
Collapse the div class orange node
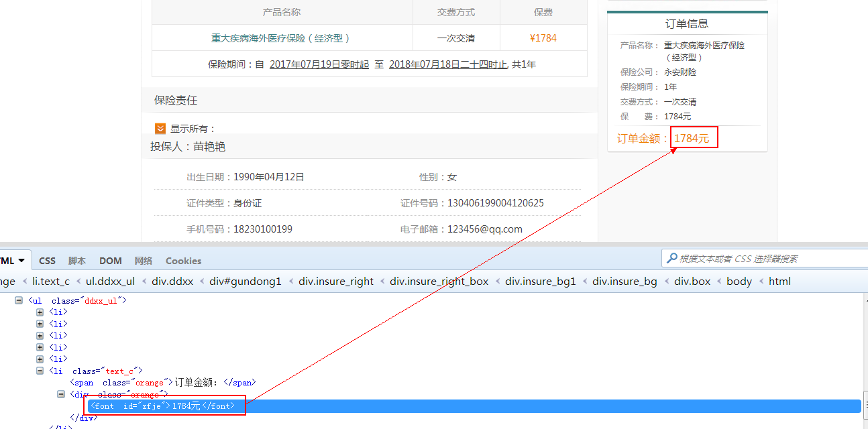click(x=60, y=394)
